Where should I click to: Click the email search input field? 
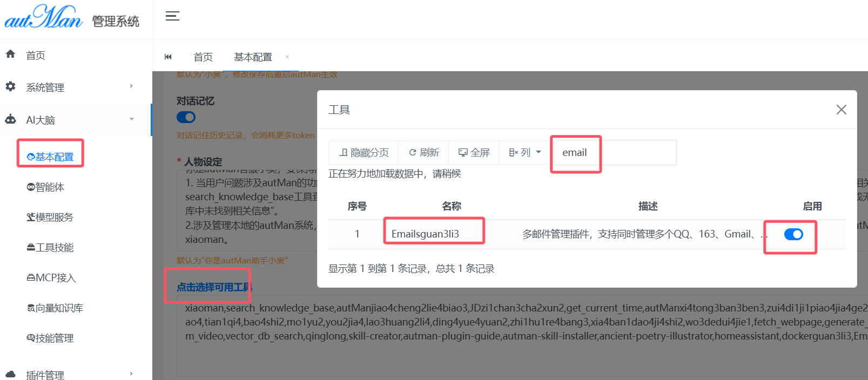pyautogui.click(x=614, y=153)
